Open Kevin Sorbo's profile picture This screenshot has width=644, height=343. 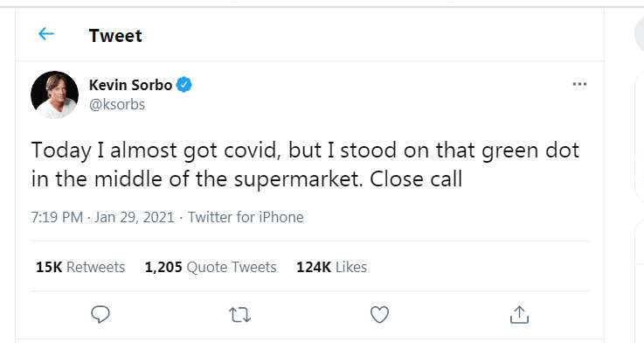(x=55, y=95)
